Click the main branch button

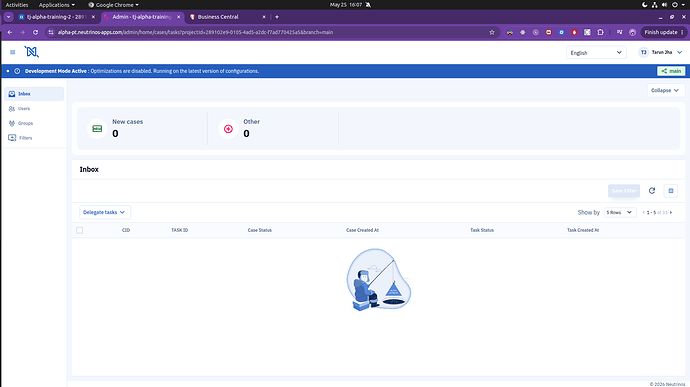tap(671, 71)
